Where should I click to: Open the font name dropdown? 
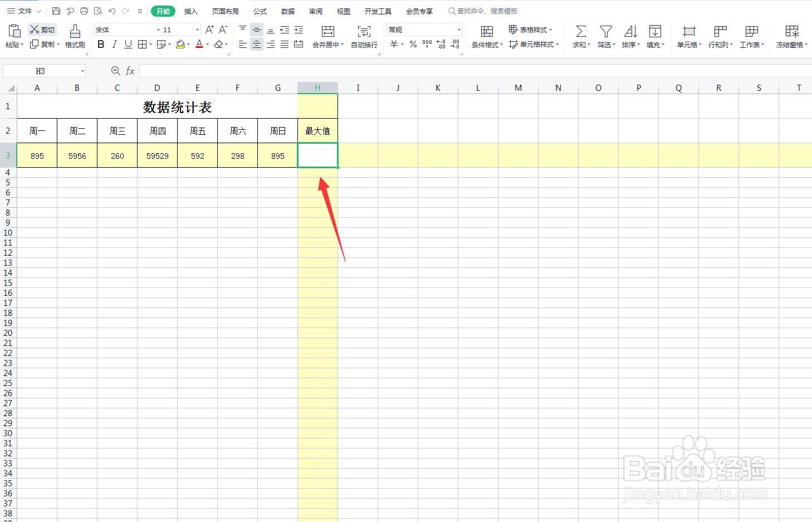[158, 30]
